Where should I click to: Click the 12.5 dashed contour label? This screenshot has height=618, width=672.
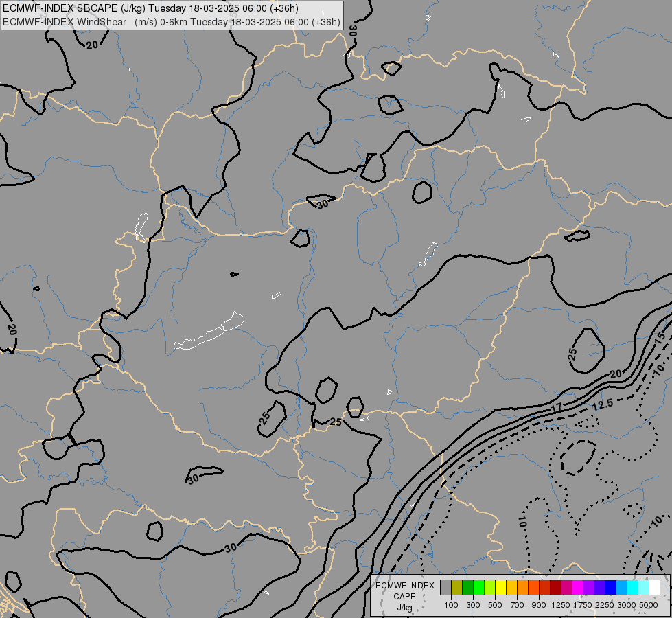pyautogui.click(x=603, y=404)
